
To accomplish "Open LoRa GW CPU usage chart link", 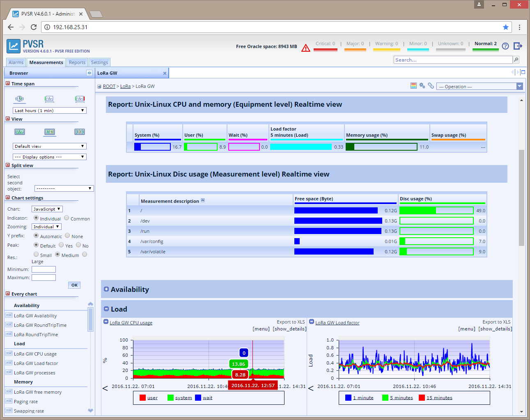I will [131, 323].
